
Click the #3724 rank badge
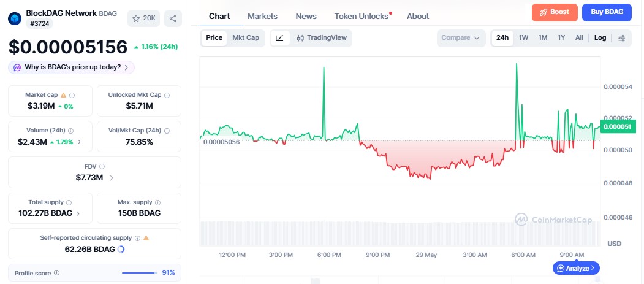[x=39, y=23]
